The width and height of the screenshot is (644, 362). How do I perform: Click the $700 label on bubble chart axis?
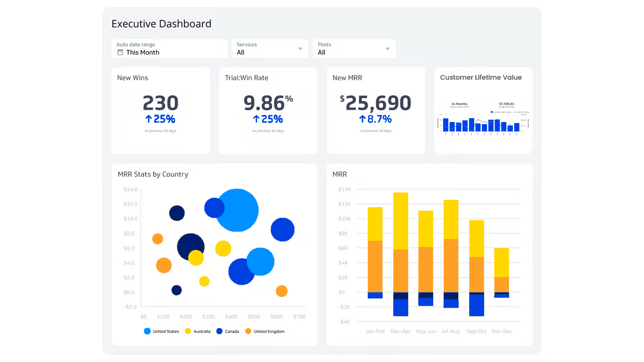click(x=299, y=317)
